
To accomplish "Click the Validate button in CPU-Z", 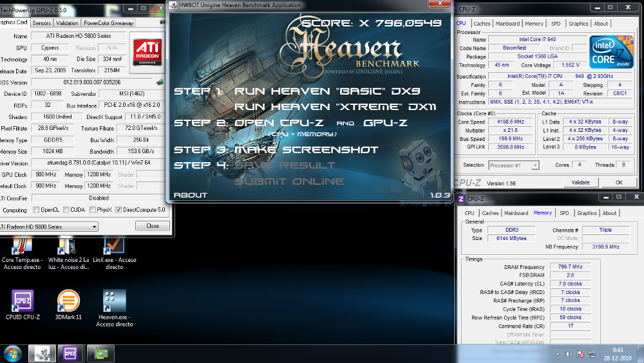I will point(580,182).
